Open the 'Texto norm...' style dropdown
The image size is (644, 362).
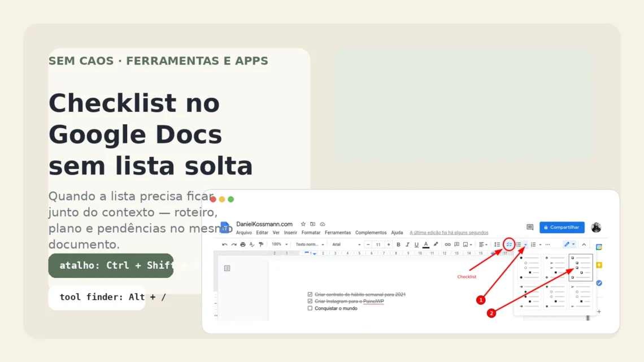point(310,245)
